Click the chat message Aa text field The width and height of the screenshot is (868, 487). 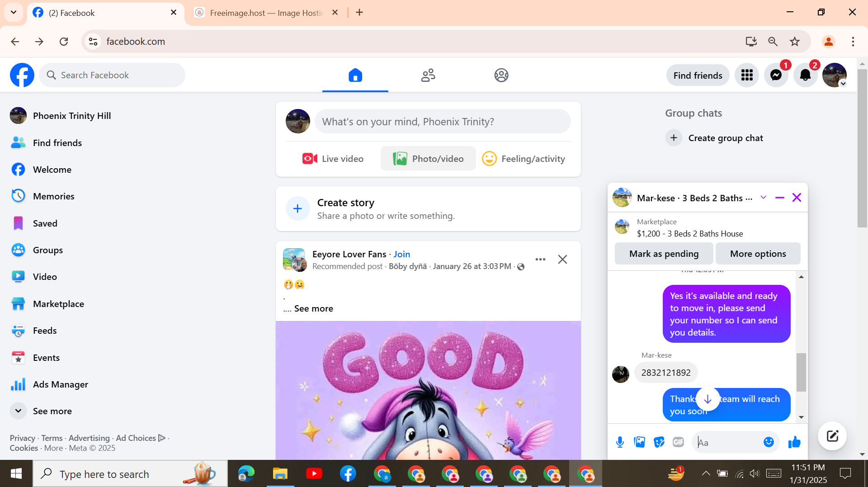pyautogui.click(x=726, y=442)
